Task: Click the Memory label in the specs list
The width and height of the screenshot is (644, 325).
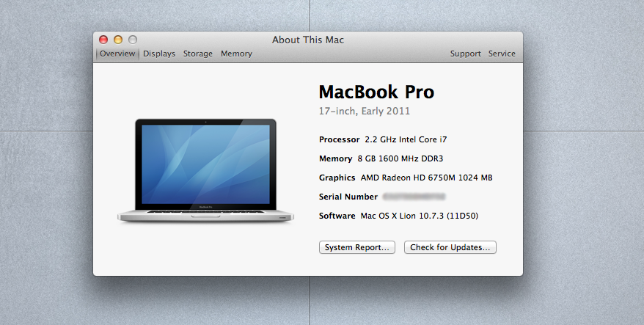Action: coord(335,158)
